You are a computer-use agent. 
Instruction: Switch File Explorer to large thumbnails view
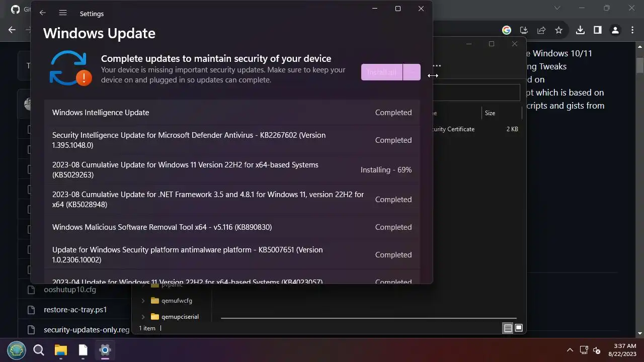[x=519, y=328]
